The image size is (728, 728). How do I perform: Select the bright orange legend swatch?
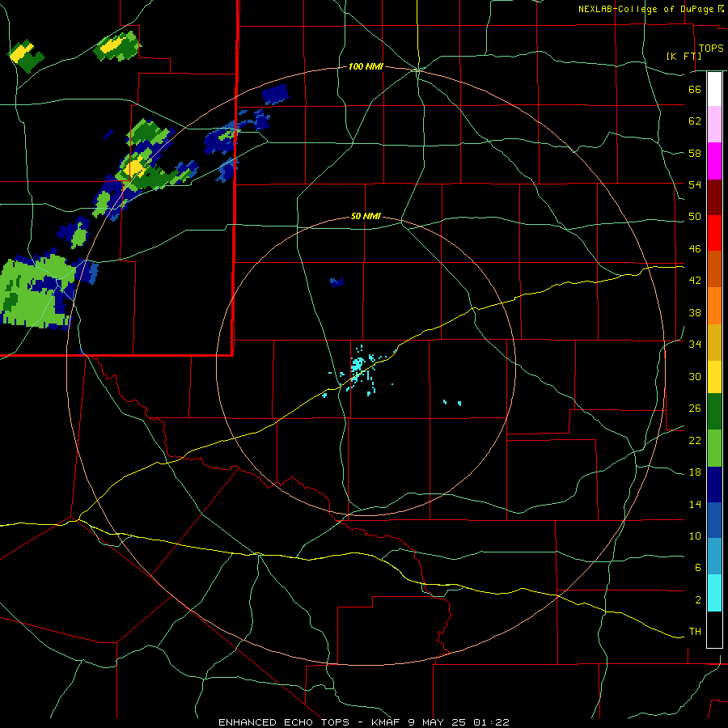click(x=714, y=306)
